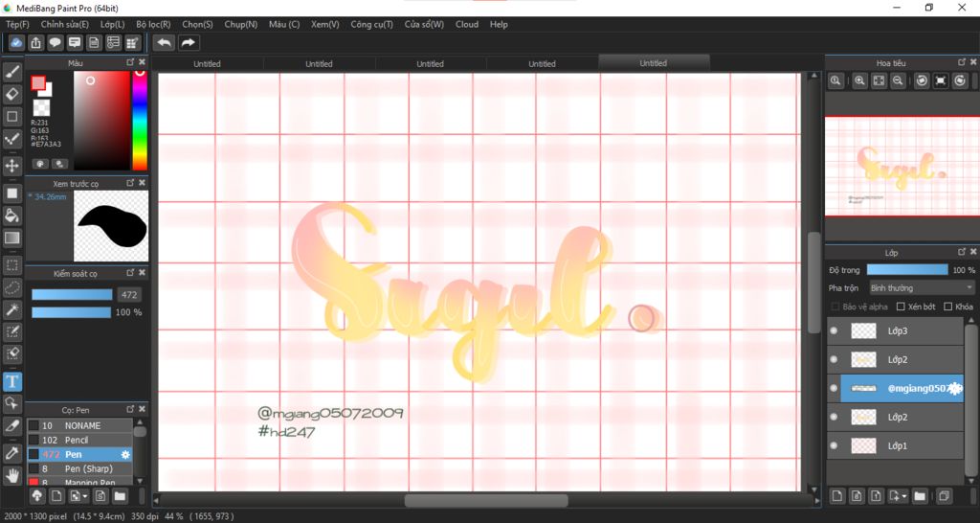Select the NONAME brush
Screen dimensions: 980x523
(78, 425)
